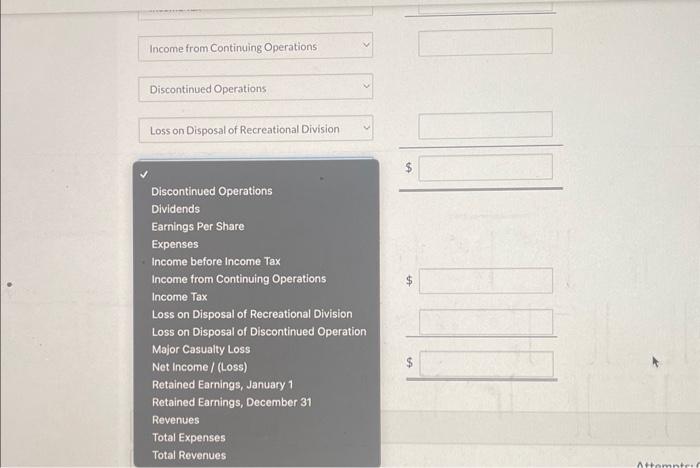Click amount field beside Income from Continuing Operations

(x=485, y=42)
